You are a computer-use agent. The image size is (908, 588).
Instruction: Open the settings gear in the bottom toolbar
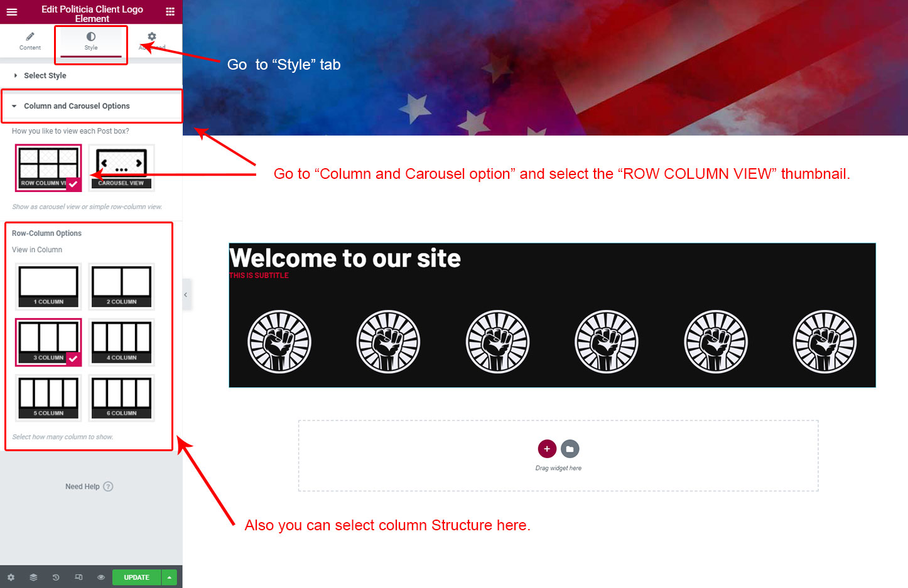click(11, 577)
